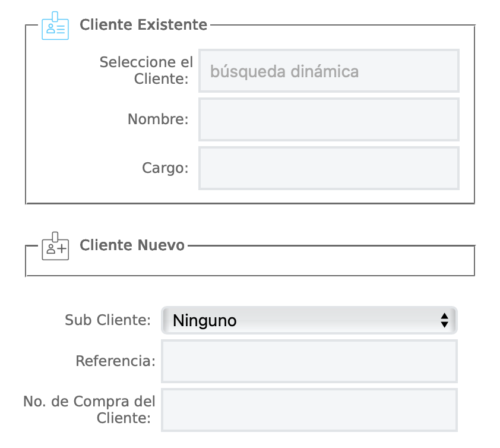500x448 pixels.
Task: Click the Nombre label text
Action: tap(158, 119)
